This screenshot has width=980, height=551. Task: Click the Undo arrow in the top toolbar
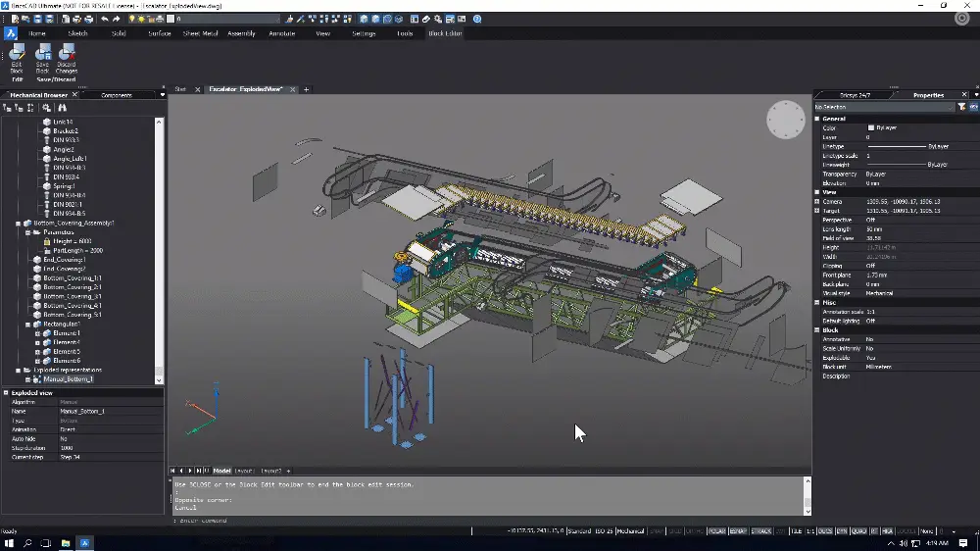(104, 19)
